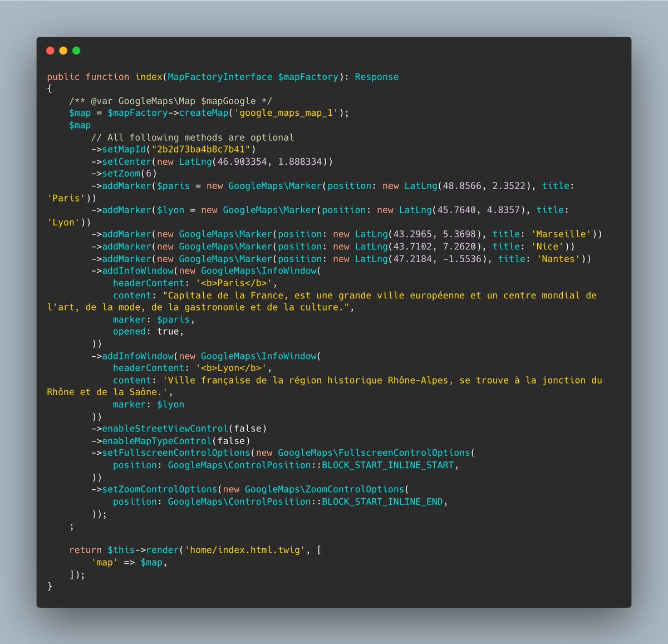Screen dimensions: 668x644
Task: Click the @var GoogleMaps\Map docblock comment
Action: (171, 101)
